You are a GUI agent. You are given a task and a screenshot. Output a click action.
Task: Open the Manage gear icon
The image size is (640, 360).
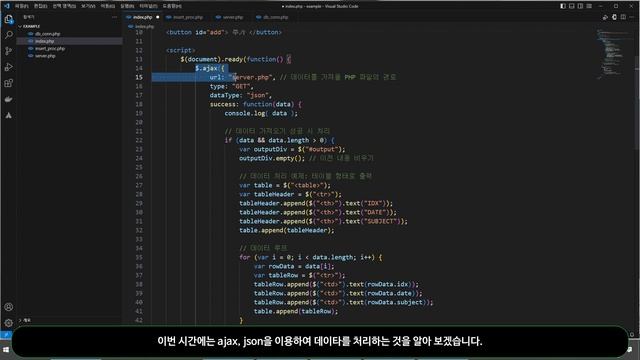click(9, 323)
